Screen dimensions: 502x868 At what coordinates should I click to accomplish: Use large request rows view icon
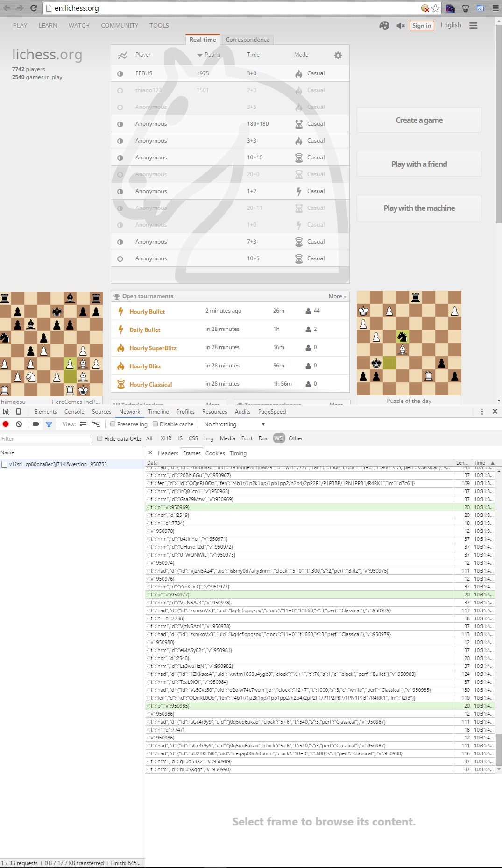pyautogui.click(x=83, y=424)
